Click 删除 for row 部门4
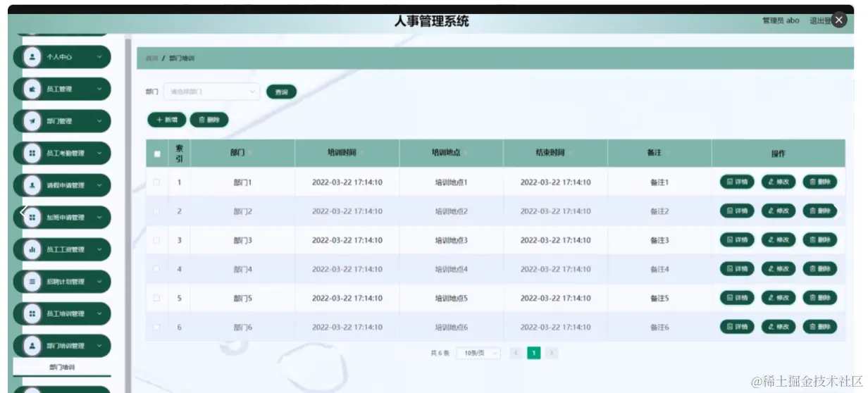The image size is (868, 393). coord(820,268)
